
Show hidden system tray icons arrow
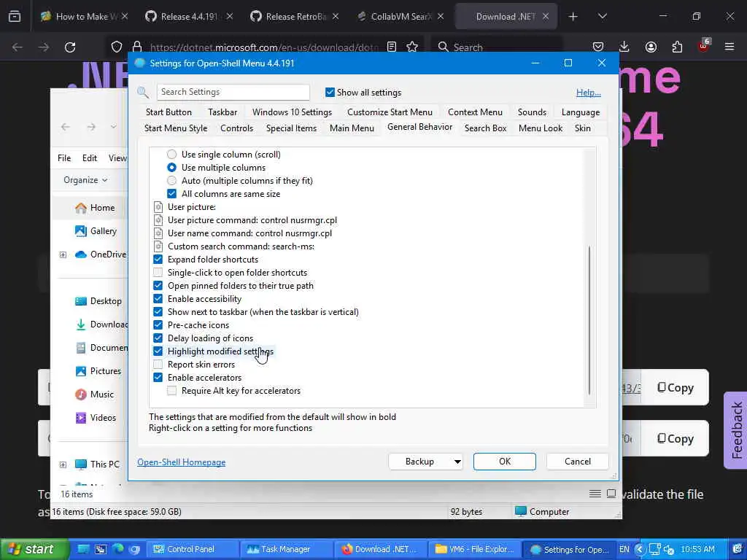[640, 549]
